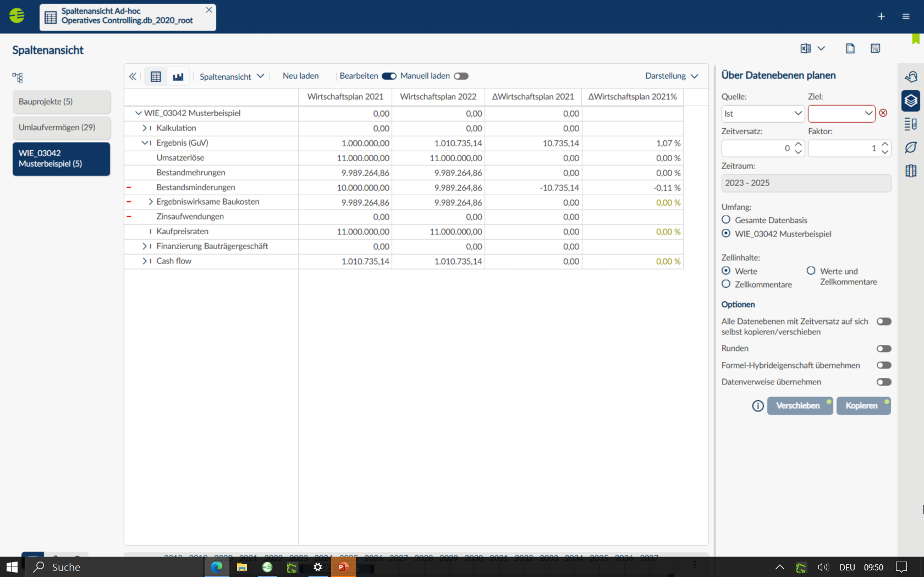This screenshot has height=577, width=924.
Task: Click the green app logo at top left
Action: point(17,15)
